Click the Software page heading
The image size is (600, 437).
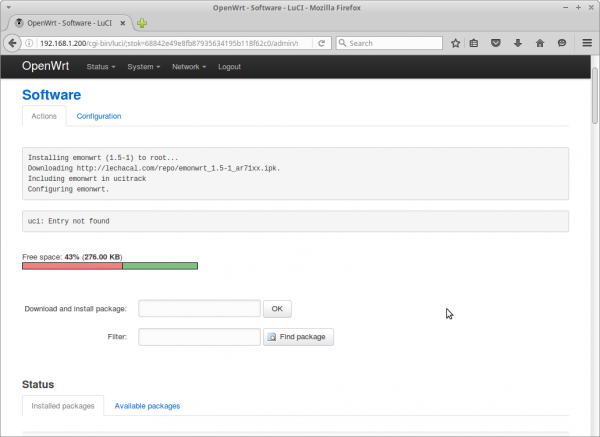(x=52, y=95)
